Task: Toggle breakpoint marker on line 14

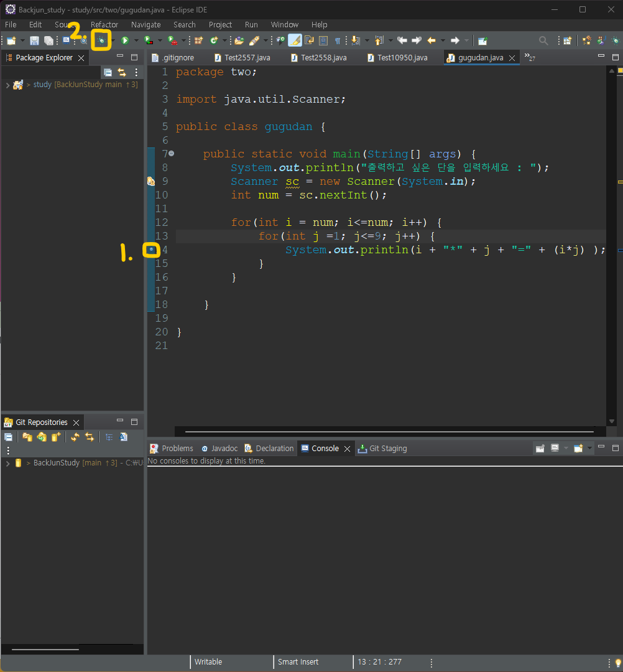Action: click(x=151, y=250)
